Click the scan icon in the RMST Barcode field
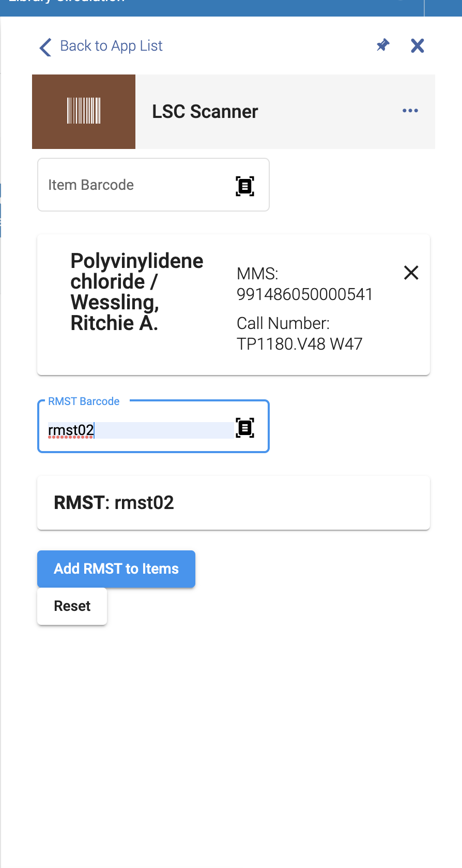 point(244,427)
